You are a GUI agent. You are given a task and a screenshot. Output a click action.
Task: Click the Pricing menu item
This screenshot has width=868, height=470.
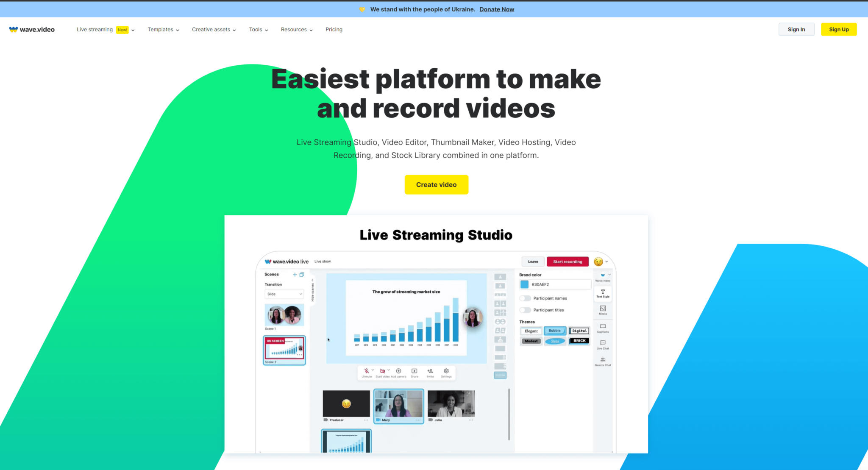coord(334,30)
